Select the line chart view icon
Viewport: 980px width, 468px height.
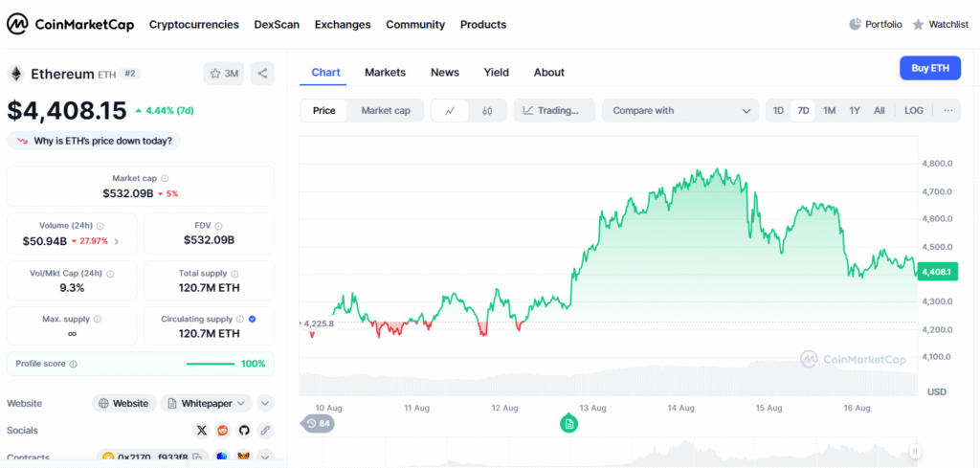point(450,111)
